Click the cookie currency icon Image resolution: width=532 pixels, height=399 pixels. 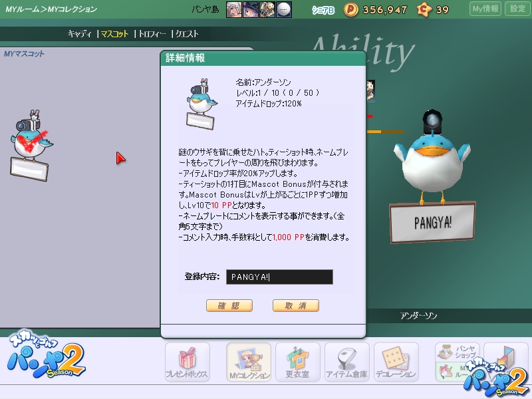tap(424, 9)
